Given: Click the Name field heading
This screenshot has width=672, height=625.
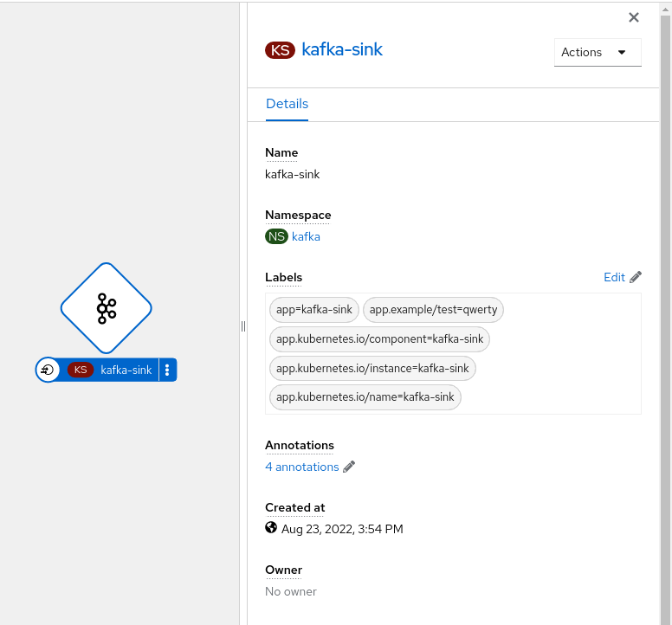Looking at the screenshot, I should click(281, 153).
